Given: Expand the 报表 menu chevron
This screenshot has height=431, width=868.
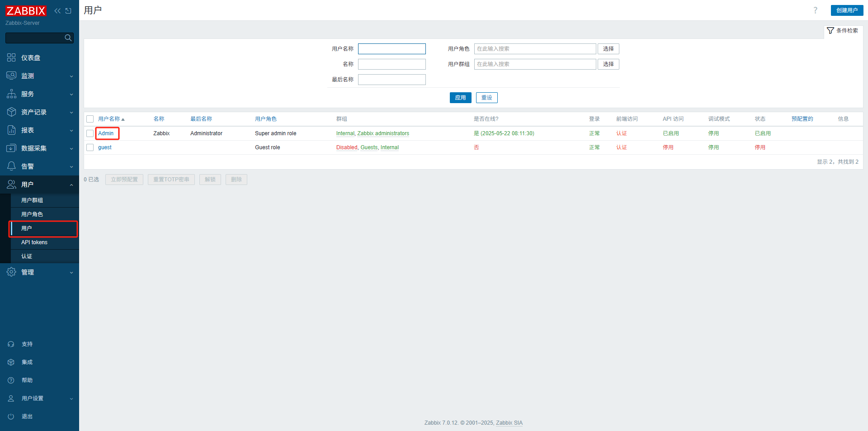Looking at the screenshot, I should coord(71,130).
